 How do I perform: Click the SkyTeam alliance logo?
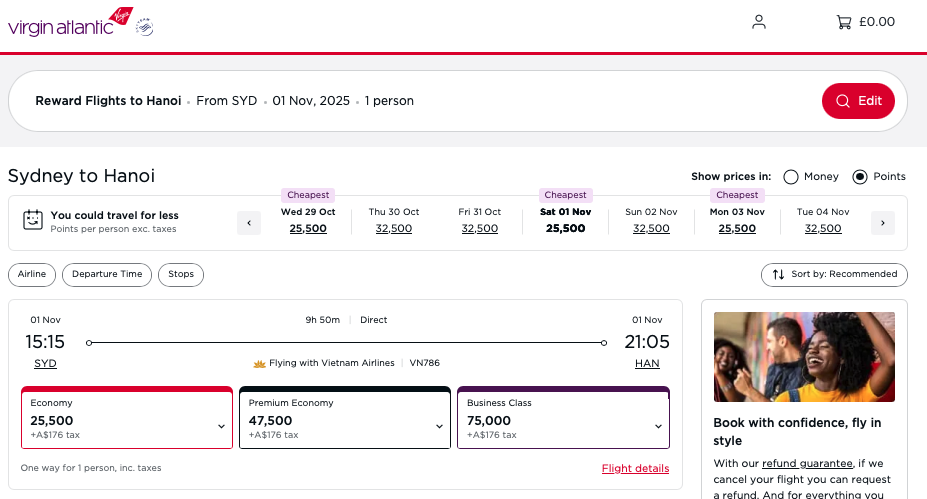point(145,27)
